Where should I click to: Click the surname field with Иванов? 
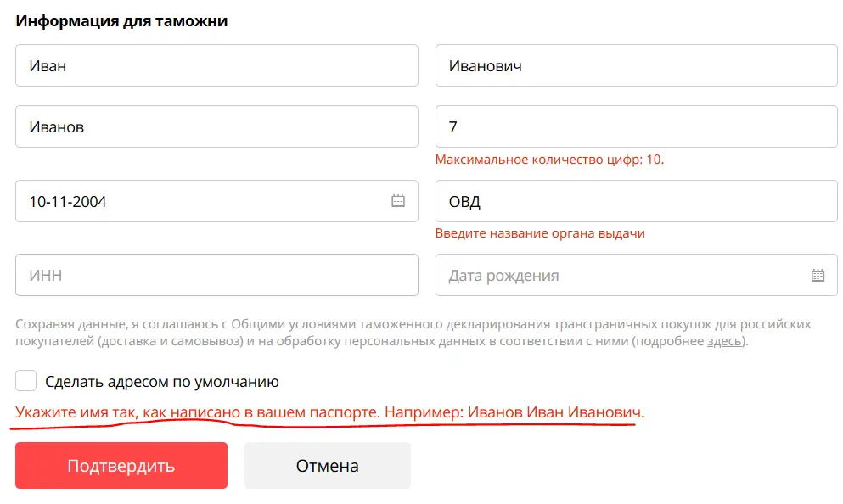[x=216, y=126]
